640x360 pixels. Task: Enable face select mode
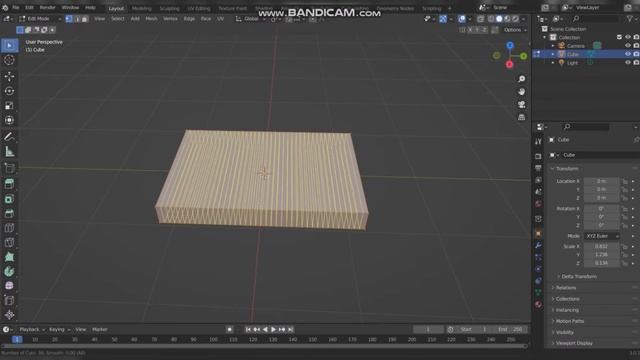coord(85,19)
